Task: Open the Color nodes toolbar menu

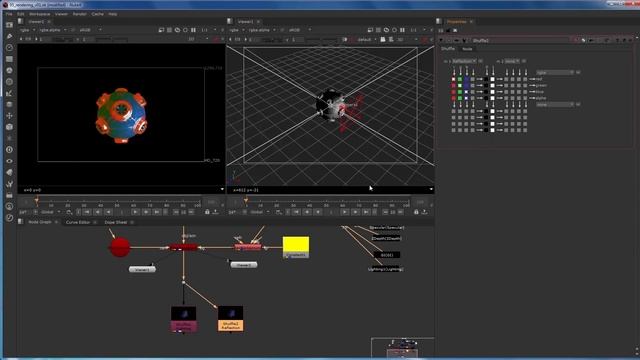Action: click(x=9, y=71)
